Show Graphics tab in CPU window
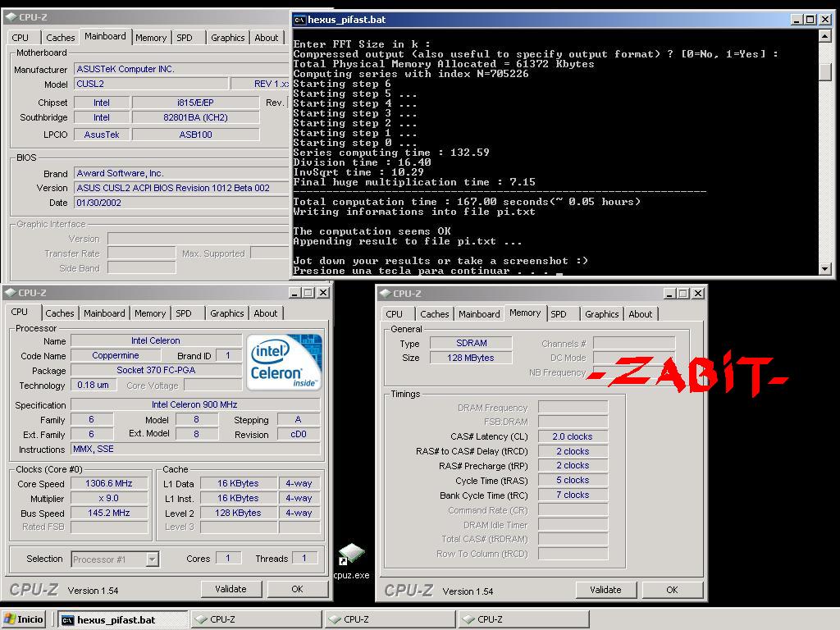The width and height of the screenshot is (840, 630). point(226,313)
